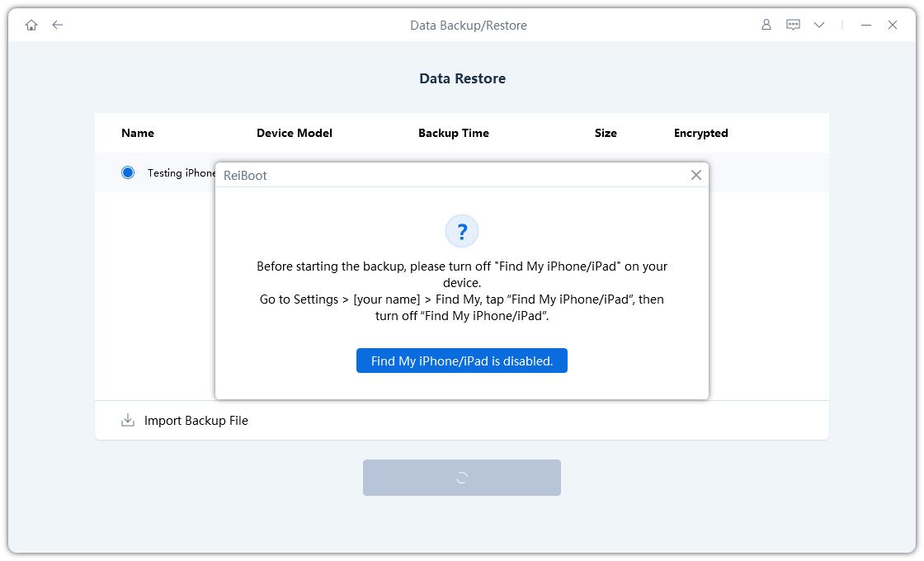The height and width of the screenshot is (561, 924).
Task: Sort by the Name column header
Action: (x=138, y=133)
